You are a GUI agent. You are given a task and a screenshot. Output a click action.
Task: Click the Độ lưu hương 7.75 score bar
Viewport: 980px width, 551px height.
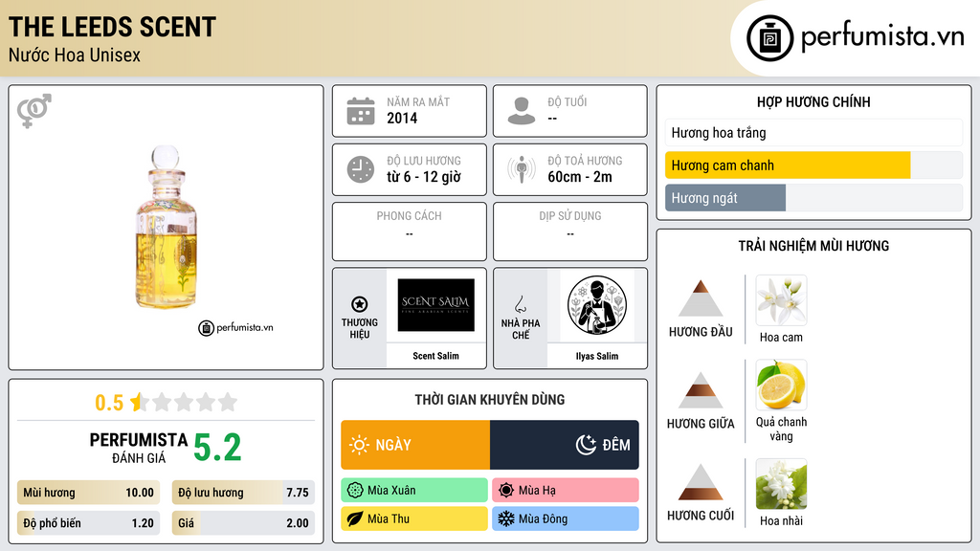243,493
